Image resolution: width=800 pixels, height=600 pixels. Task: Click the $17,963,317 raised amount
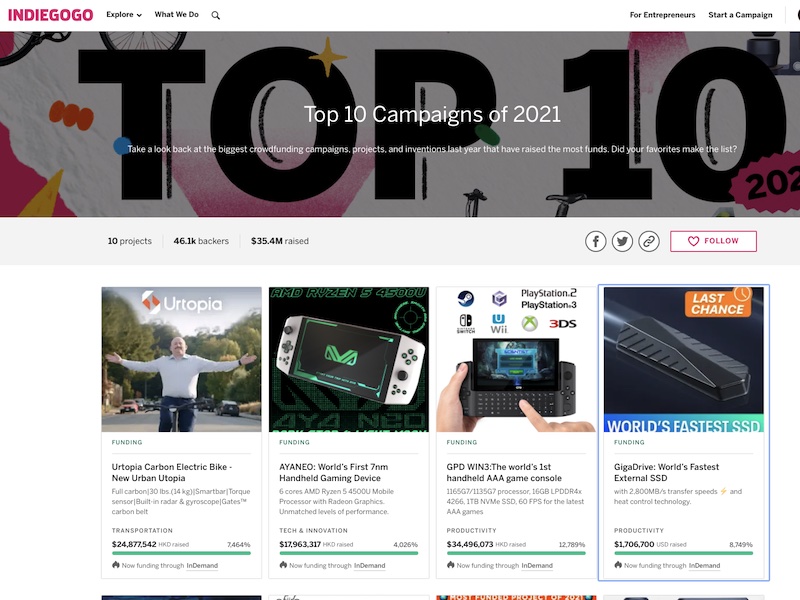(x=300, y=544)
